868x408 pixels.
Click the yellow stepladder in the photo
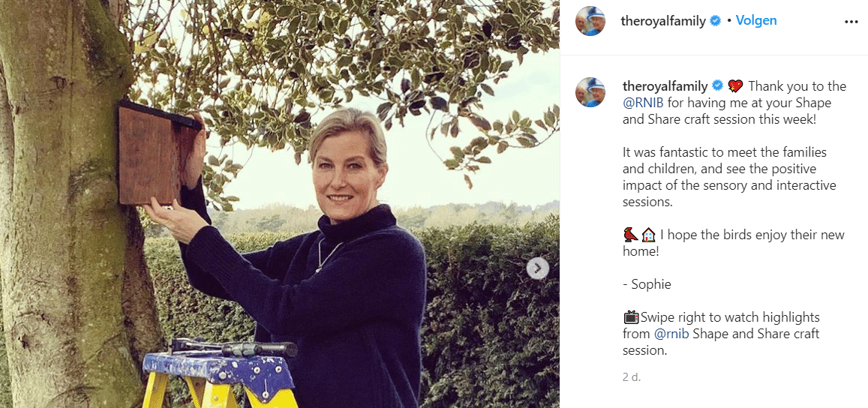pyautogui.click(x=218, y=375)
